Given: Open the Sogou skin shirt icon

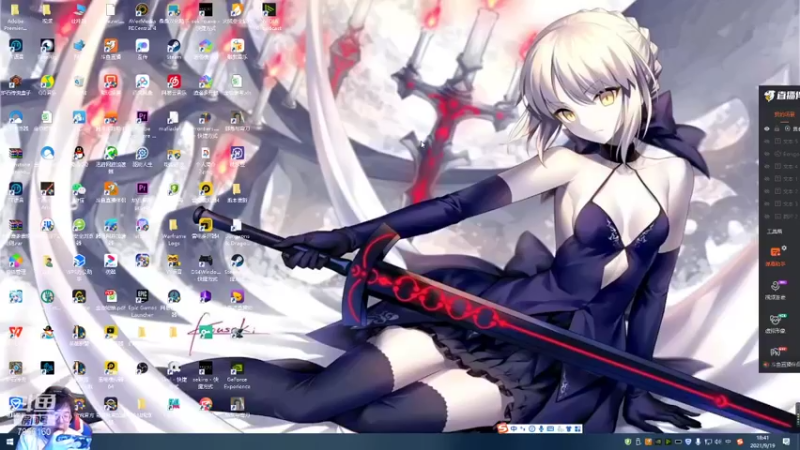Looking at the screenshot, I should (x=568, y=429).
